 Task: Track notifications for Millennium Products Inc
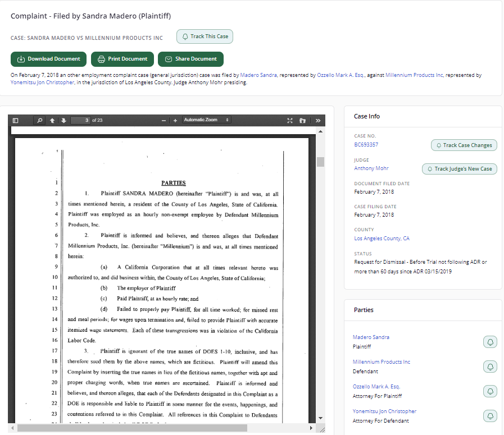(490, 367)
